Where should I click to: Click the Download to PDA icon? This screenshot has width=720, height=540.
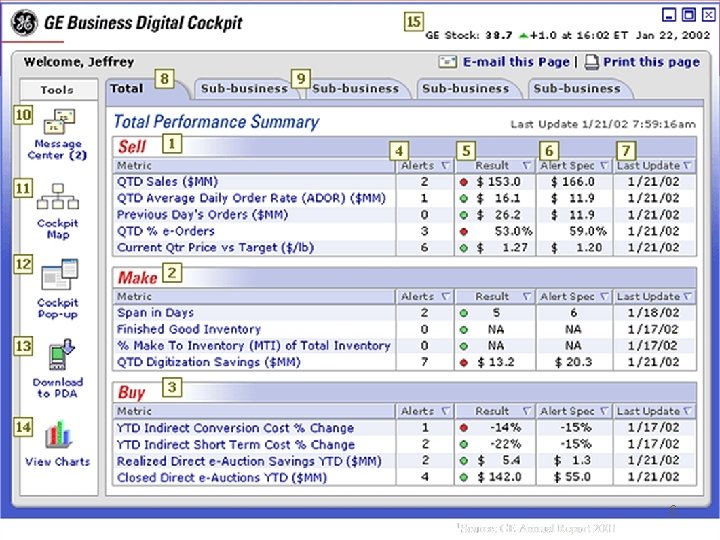coord(61,354)
